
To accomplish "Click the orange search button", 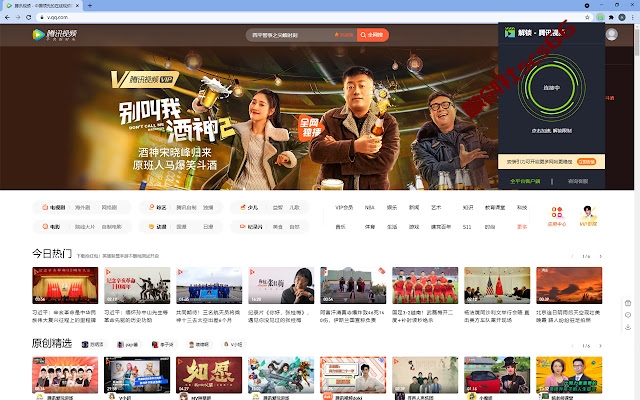I will [x=372, y=35].
